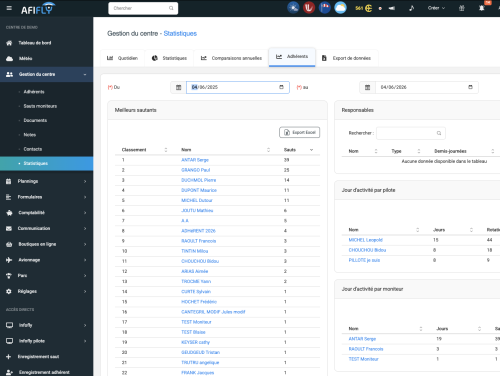Click the Du date input field
Screen dimensions: 500x376
click(238, 87)
